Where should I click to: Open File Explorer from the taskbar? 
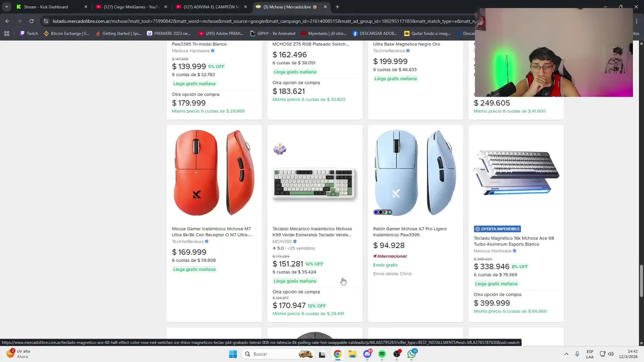pyautogui.click(x=352, y=354)
